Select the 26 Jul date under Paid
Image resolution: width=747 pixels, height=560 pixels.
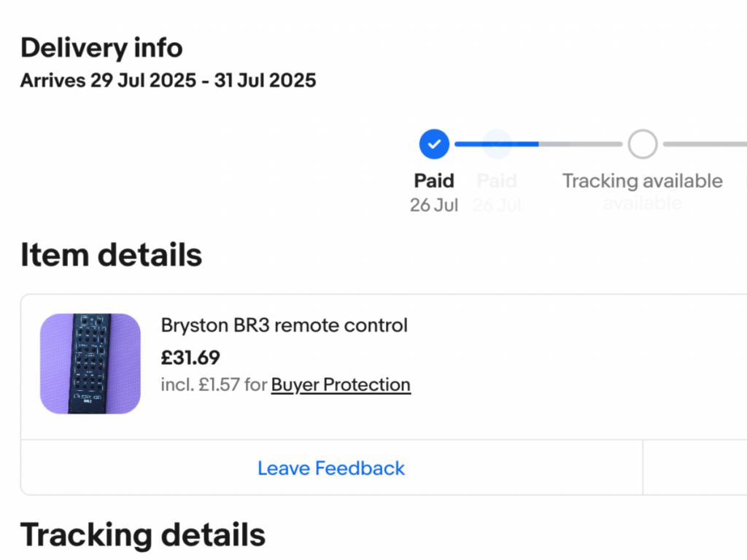click(x=434, y=205)
